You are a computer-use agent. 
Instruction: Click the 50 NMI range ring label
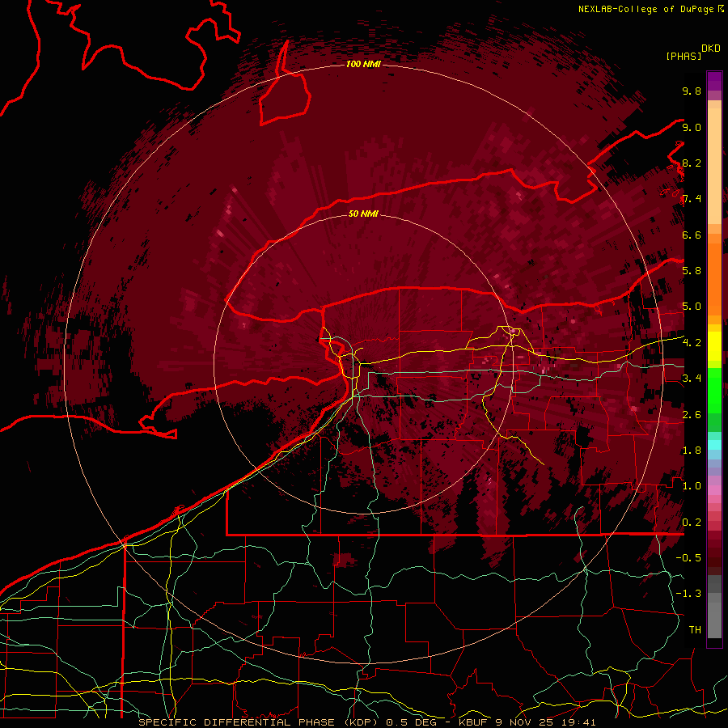click(363, 214)
